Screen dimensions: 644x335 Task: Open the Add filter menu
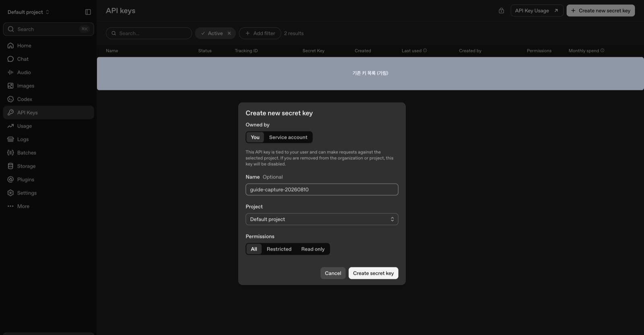(x=260, y=33)
